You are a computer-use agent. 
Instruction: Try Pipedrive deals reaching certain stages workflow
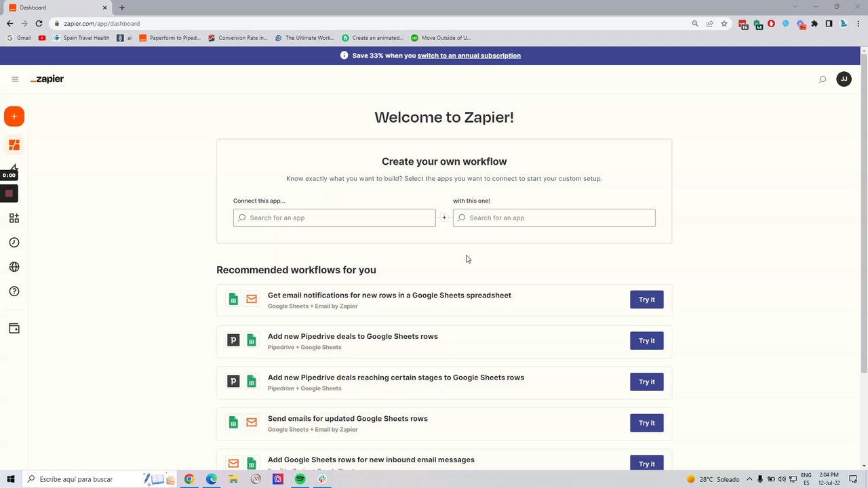[x=647, y=382]
